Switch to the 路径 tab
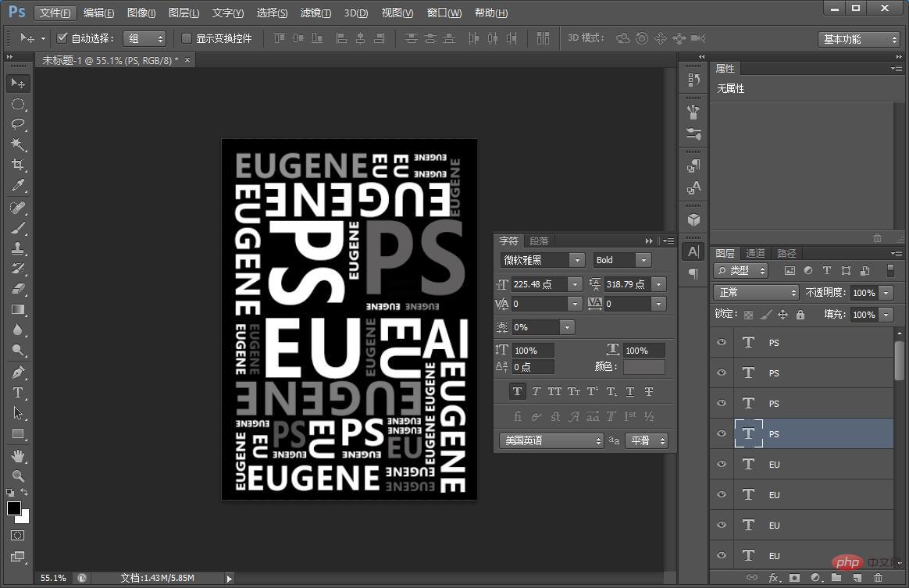The height and width of the screenshot is (588, 909). (786, 253)
